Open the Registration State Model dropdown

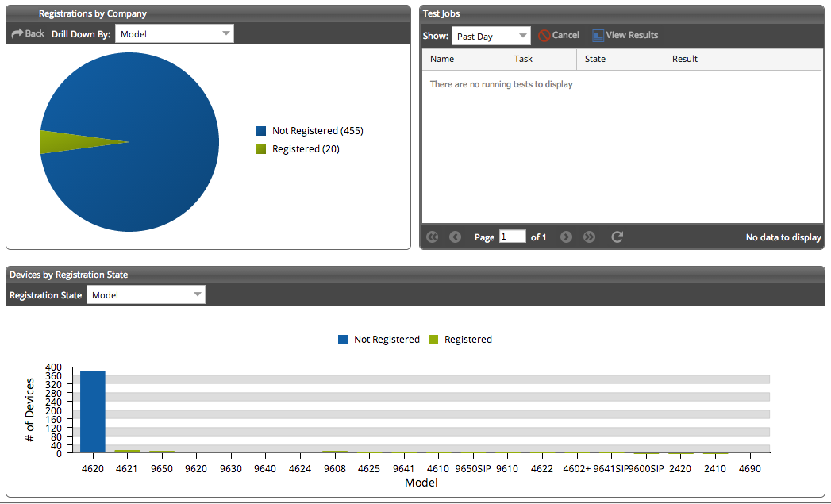pos(145,295)
